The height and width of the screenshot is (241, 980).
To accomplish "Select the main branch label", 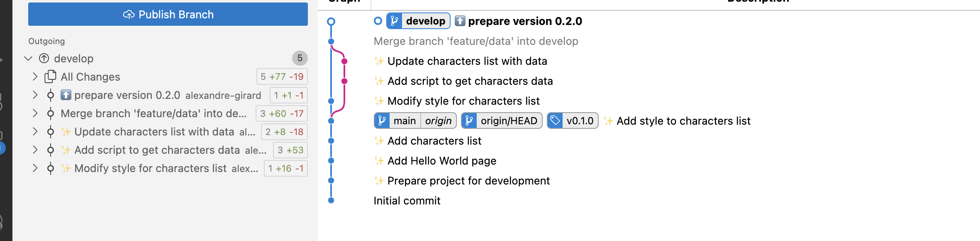I will pyautogui.click(x=405, y=121).
